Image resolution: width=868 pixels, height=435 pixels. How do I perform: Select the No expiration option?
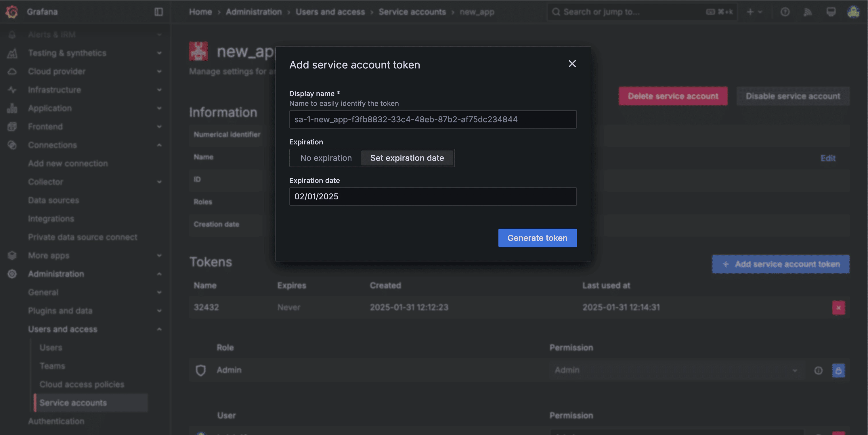pos(326,158)
